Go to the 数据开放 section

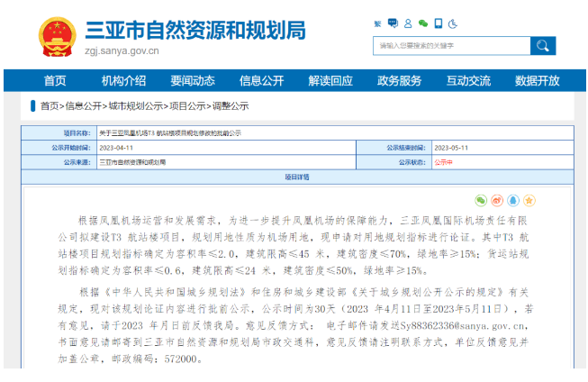(x=538, y=80)
